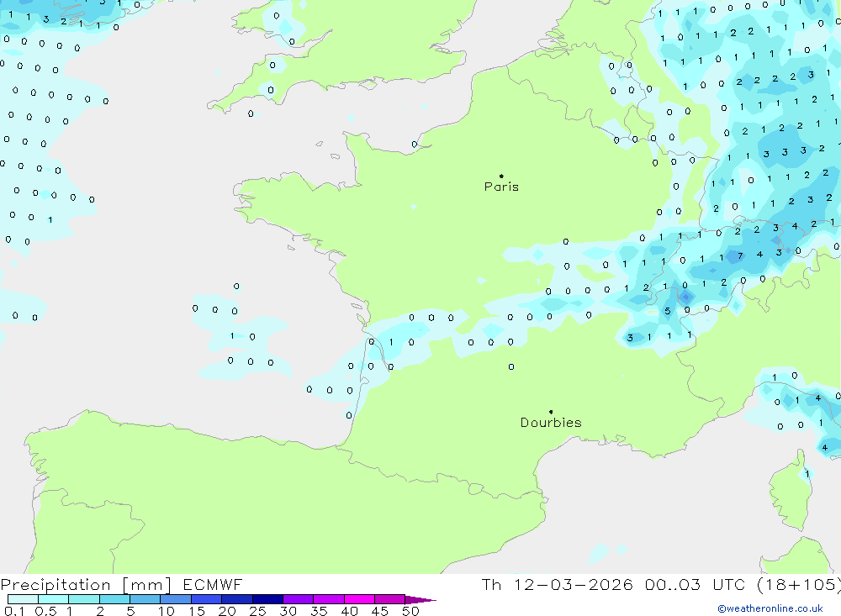841x616 pixels.
Task: Click the Th 12-03-2026 date text
Action: point(557,585)
